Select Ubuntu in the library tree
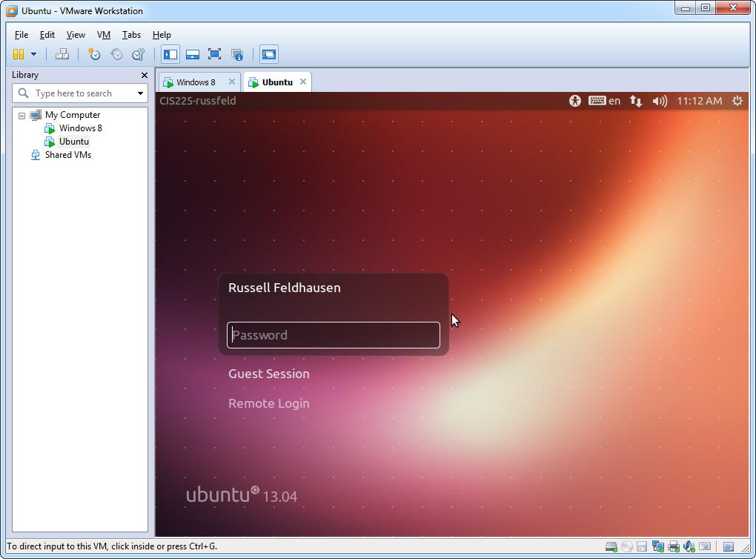The image size is (756, 559). [x=74, y=142]
